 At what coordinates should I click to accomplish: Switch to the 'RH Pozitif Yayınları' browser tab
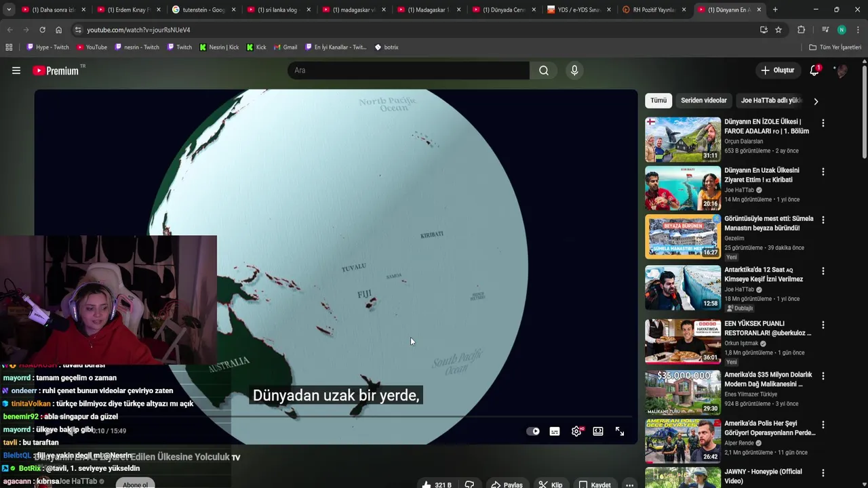(653, 9)
